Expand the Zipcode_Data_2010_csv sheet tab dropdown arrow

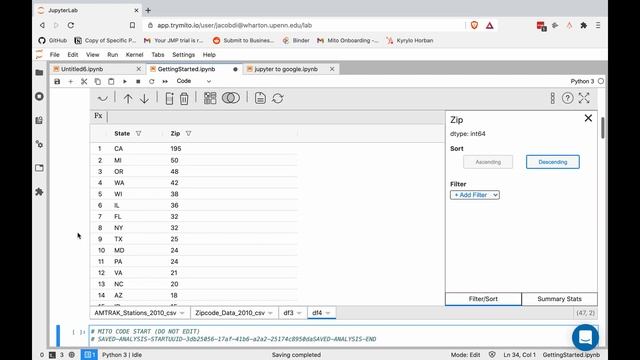[270, 313]
